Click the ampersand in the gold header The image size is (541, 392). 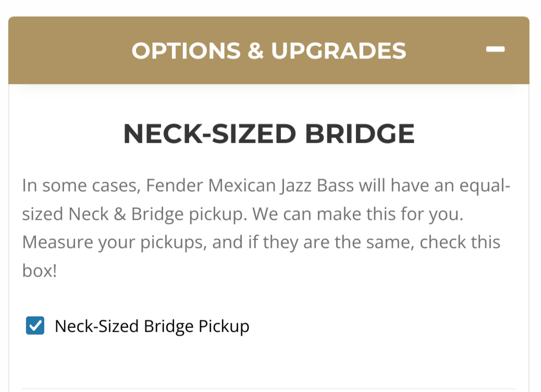pyautogui.click(x=256, y=50)
